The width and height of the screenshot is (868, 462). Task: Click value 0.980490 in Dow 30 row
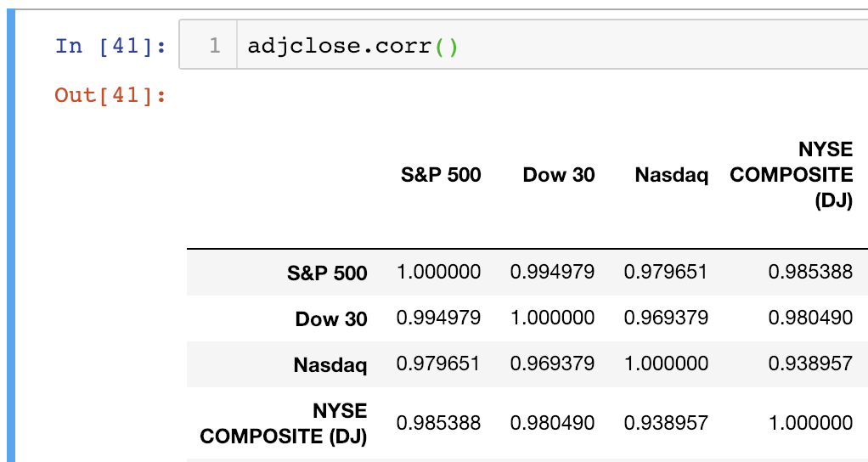pyautogui.click(x=810, y=318)
